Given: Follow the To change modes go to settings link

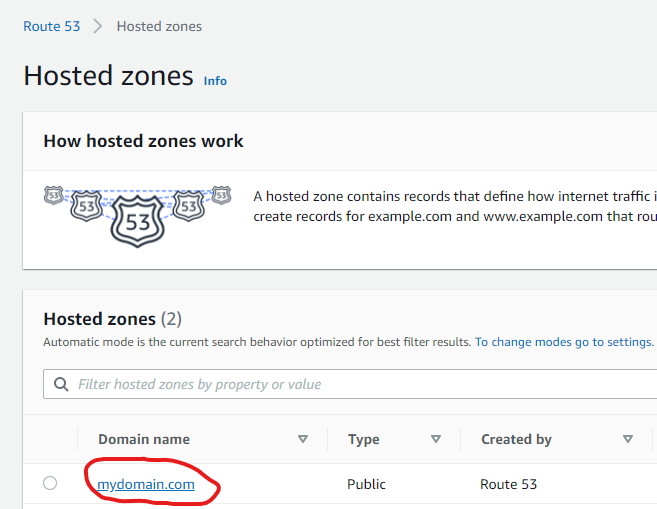Looking at the screenshot, I should 564,342.
